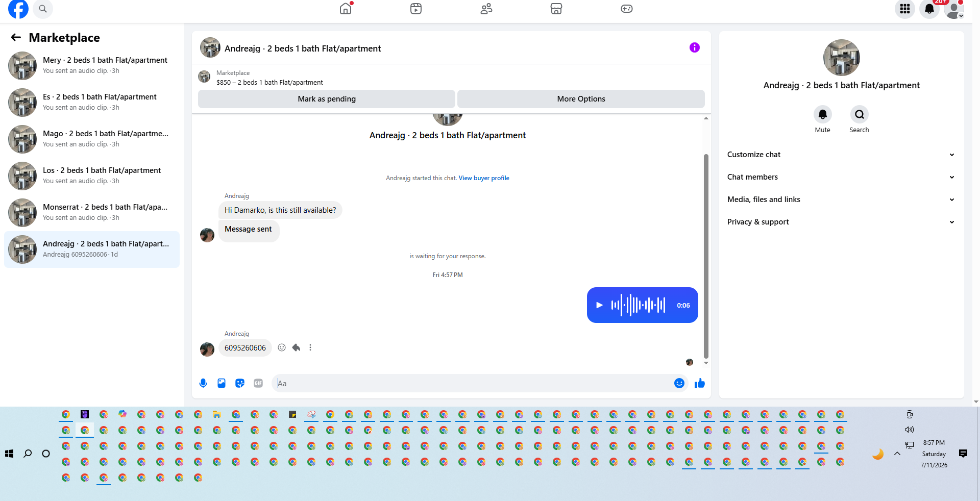The image size is (980, 501).
Task: Open the Mago conversation
Action: point(92,139)
